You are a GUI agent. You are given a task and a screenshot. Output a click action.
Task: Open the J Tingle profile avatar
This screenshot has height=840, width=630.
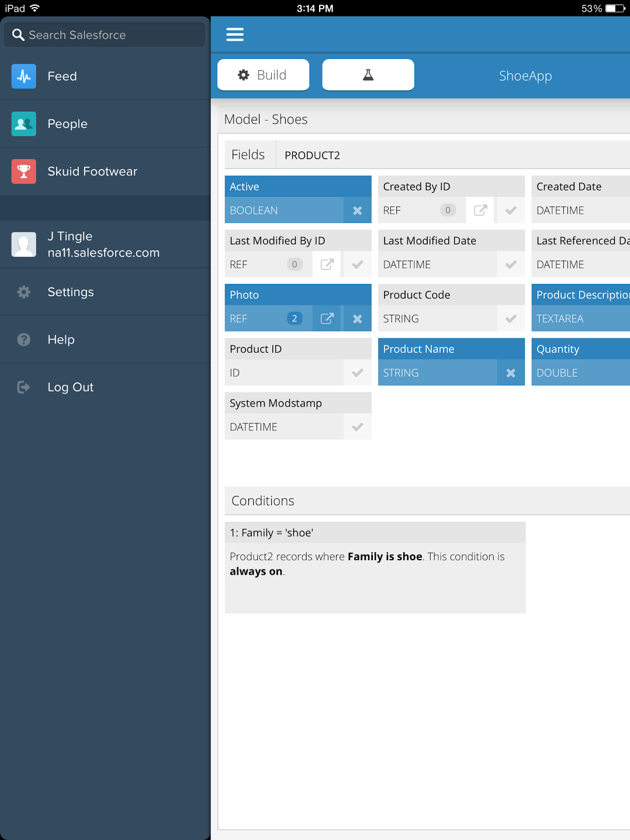click(x=24, y=244)
